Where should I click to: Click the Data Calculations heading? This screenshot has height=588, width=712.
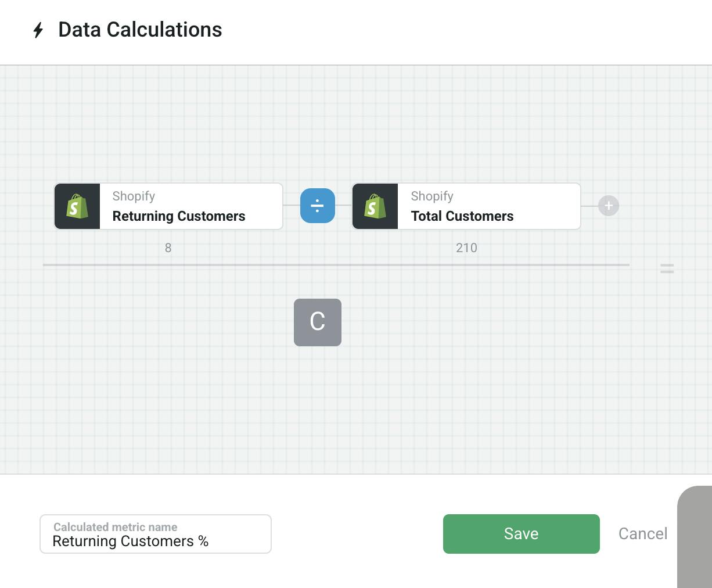pyautogui.click(x=140, y=30)
